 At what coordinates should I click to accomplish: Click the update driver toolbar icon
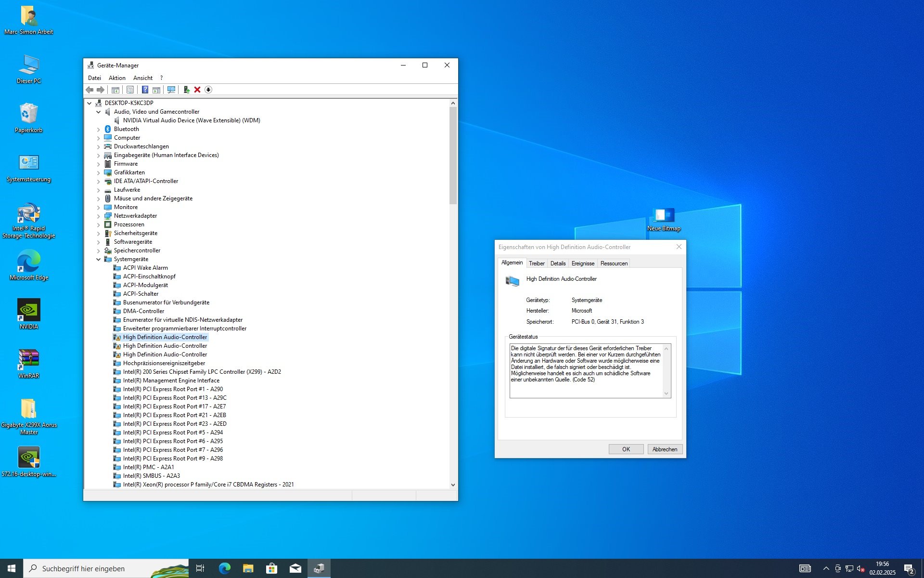click(186, 90)
